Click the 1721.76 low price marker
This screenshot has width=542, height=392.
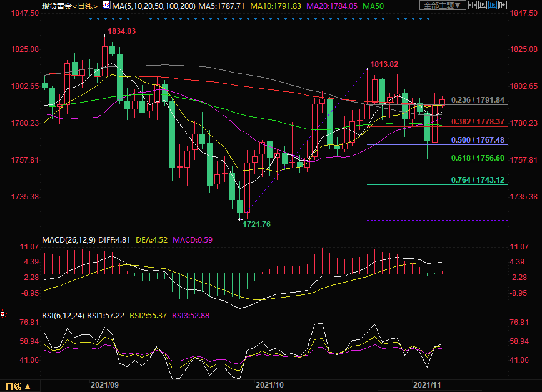257,224
